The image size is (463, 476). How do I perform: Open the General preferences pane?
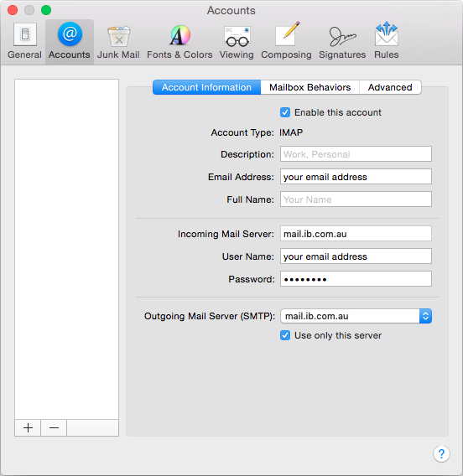point(24,41)
